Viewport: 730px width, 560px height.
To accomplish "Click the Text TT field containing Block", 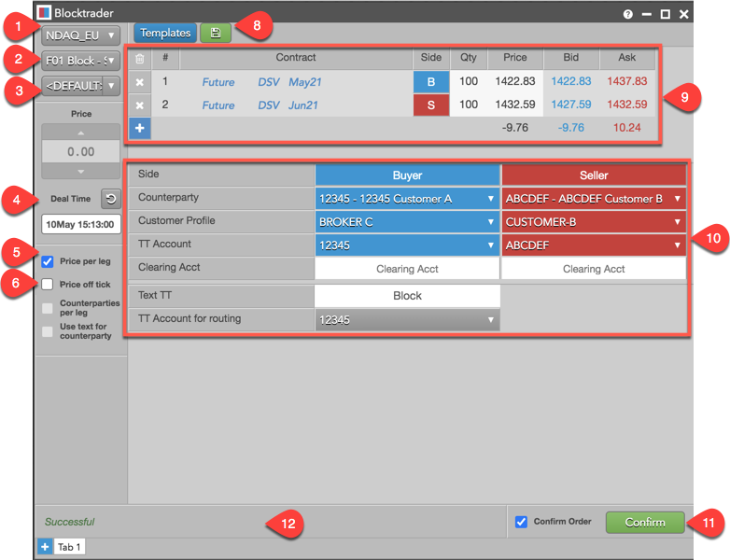I will (x=407, y=296).
